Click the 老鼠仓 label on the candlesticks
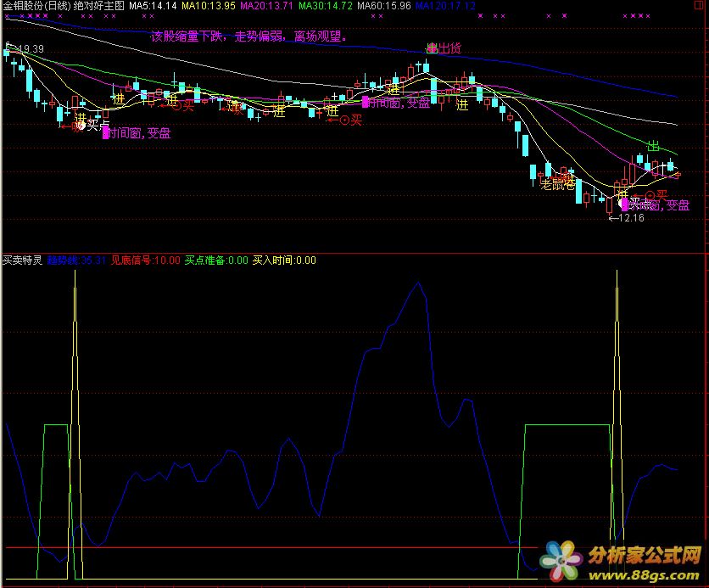This screenshot has height=588, width=709. tap(557, 184)
